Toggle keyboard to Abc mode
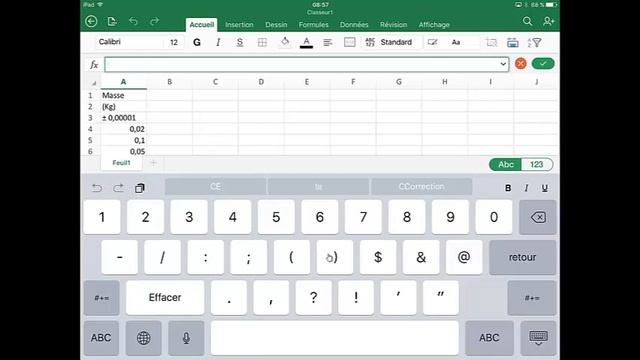 506,164
